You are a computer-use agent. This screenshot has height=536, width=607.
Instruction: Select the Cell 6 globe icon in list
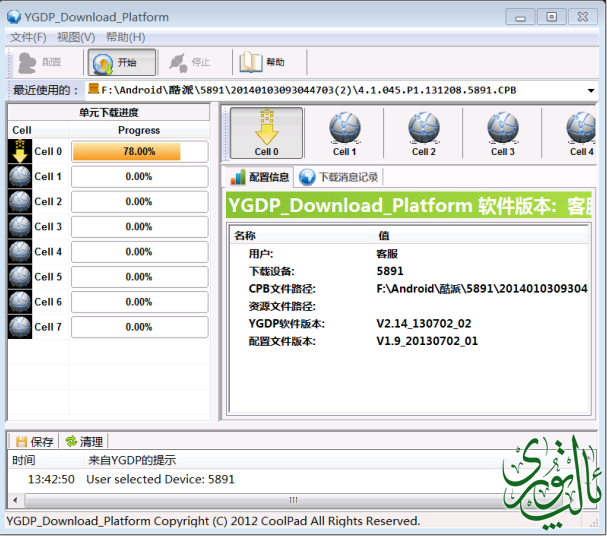(x=20, y=302)
